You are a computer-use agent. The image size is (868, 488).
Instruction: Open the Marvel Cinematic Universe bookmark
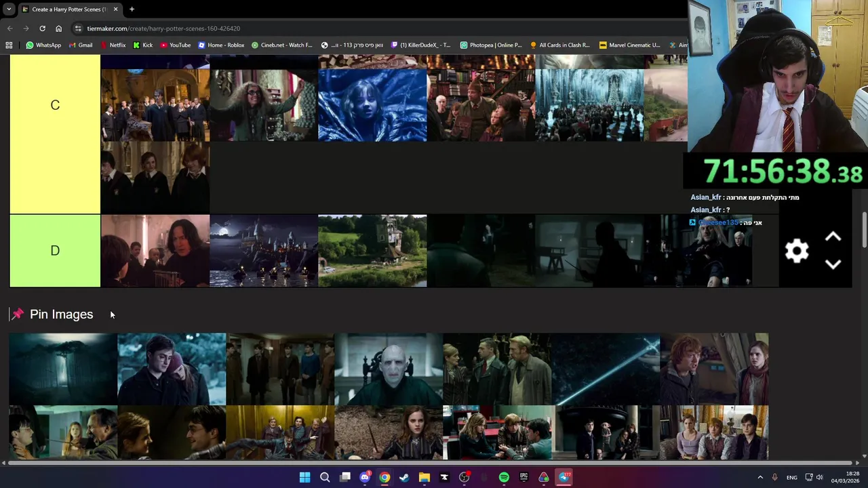(x=630, y=45)
